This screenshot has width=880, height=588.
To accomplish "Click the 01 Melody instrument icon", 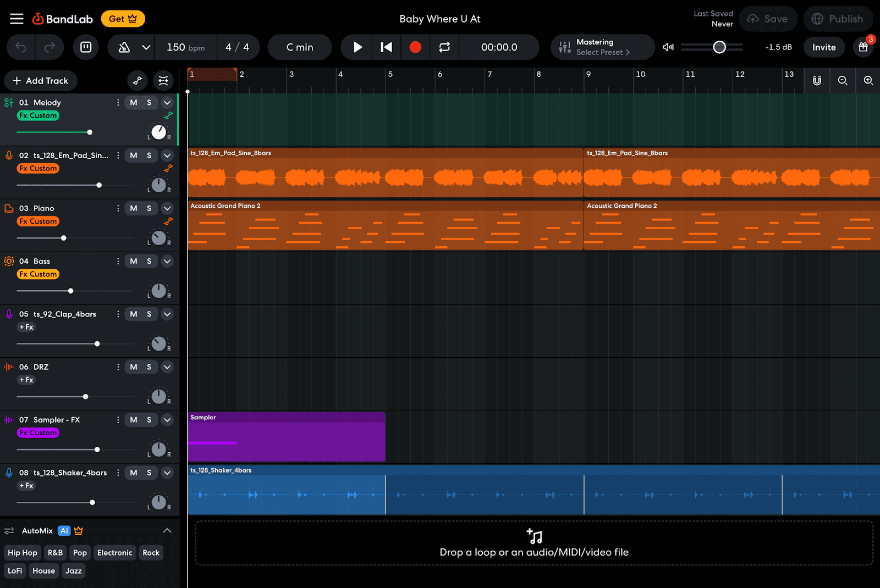I will pos(9,103).
